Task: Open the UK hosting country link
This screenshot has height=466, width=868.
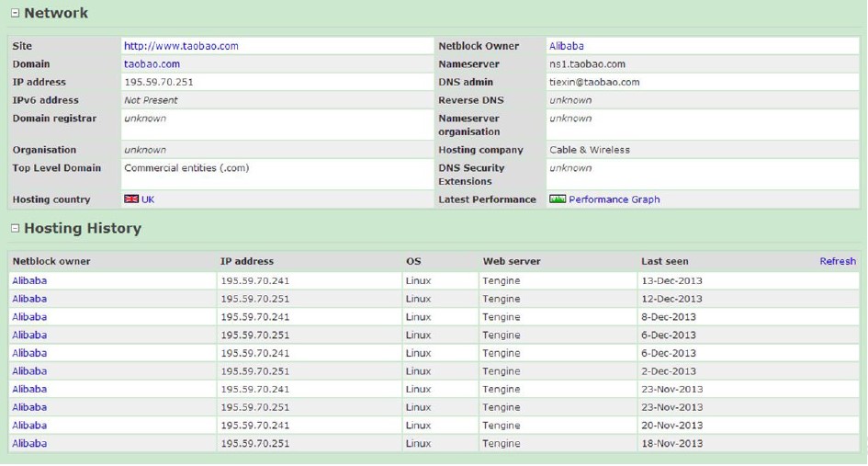Action: pos(148,199)
